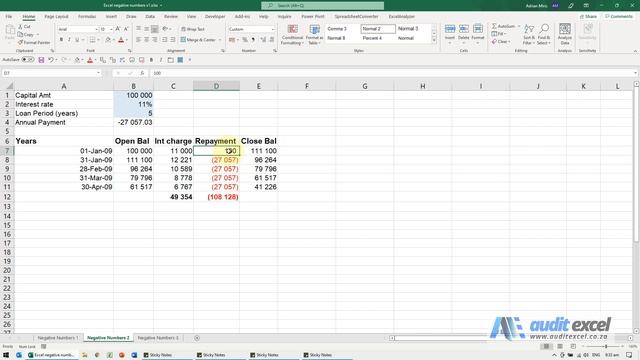Switch to Negative Numbers 1 sheet tab
Screen dimensions: 640x360
(58, 338)
